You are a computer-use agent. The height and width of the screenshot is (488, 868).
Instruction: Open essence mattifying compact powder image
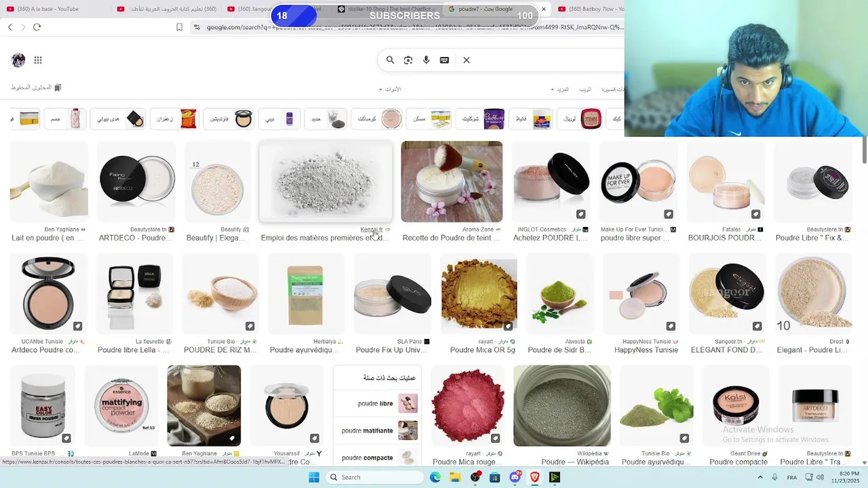tap(121, 405)
